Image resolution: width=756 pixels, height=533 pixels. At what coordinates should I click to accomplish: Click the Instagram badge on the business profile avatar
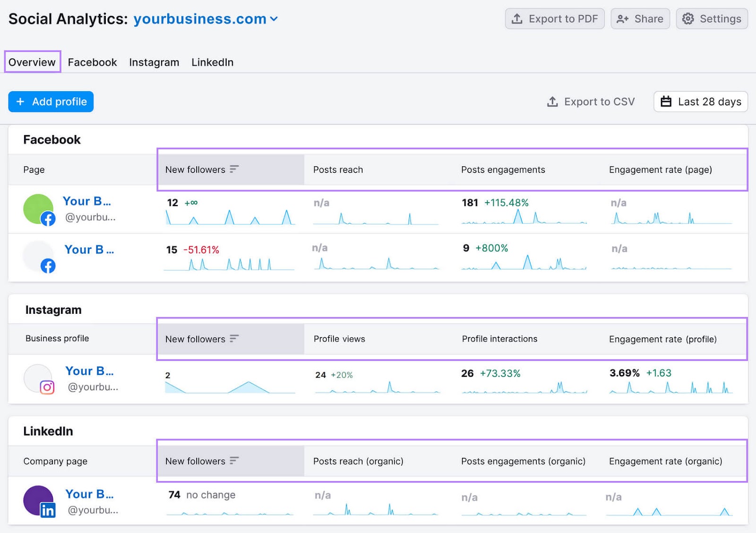48,388
